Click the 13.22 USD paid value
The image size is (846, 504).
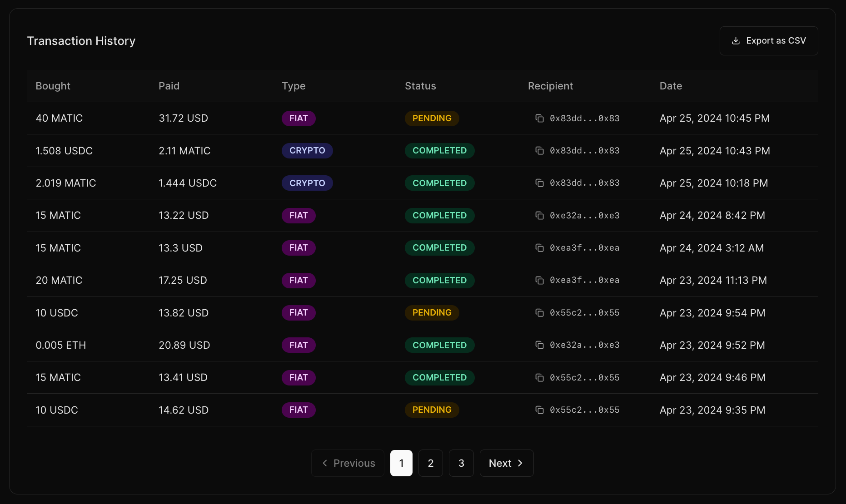tap(184, 216)
